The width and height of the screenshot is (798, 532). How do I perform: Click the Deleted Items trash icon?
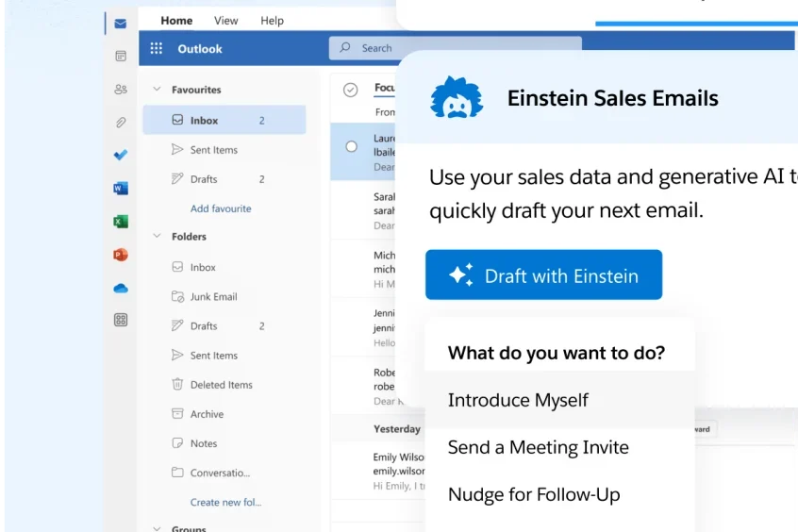click(177, 384)
